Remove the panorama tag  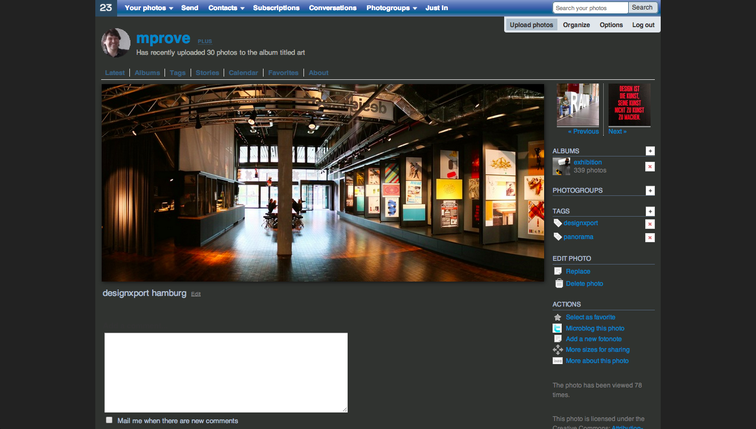[650, 237]
